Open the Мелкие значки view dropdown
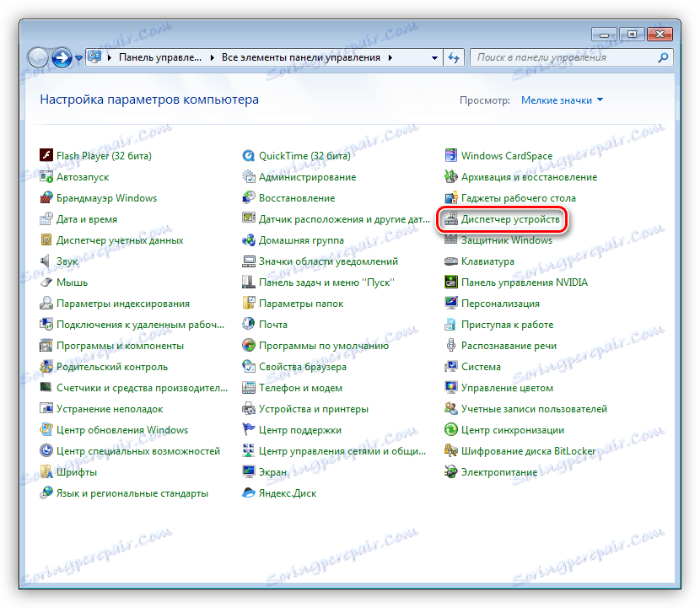The image size is (700, 608). point(562,100)
